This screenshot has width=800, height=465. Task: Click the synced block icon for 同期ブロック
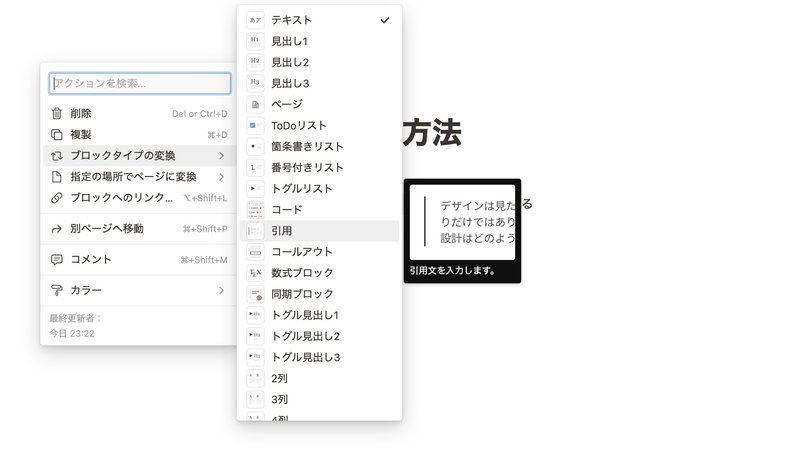click(x=256, y=294)
